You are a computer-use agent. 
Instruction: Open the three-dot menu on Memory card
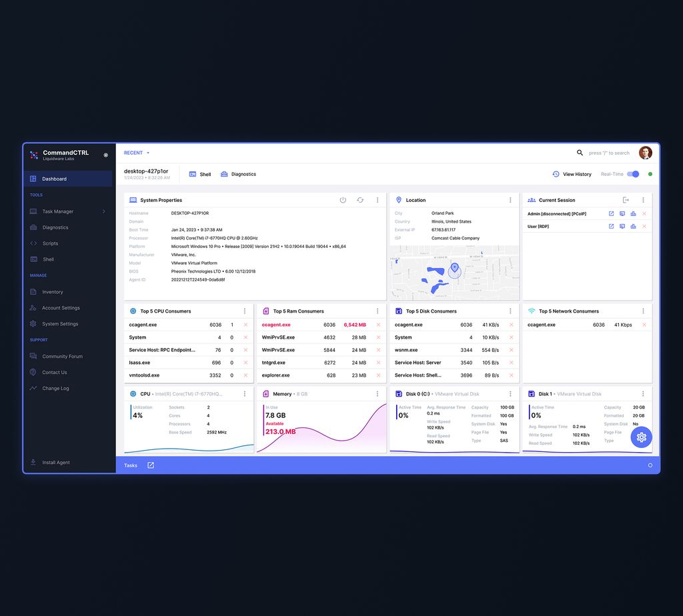[x=378, y=394]
